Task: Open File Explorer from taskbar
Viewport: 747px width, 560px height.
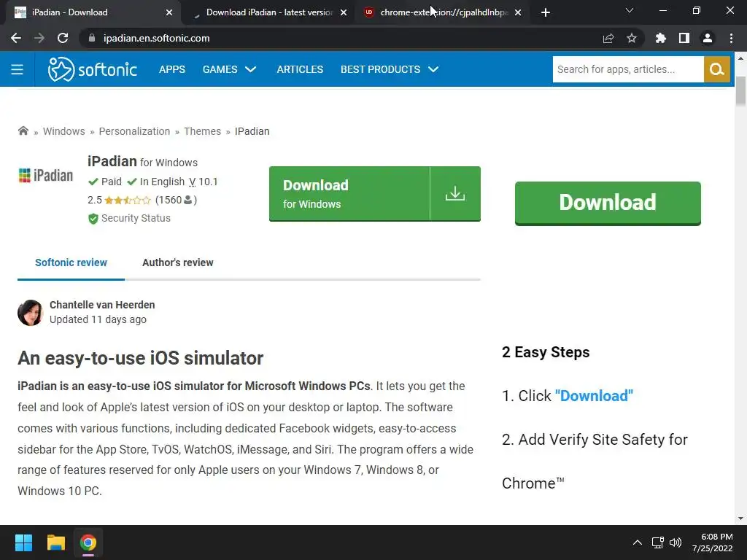Action: coord(55,542)
